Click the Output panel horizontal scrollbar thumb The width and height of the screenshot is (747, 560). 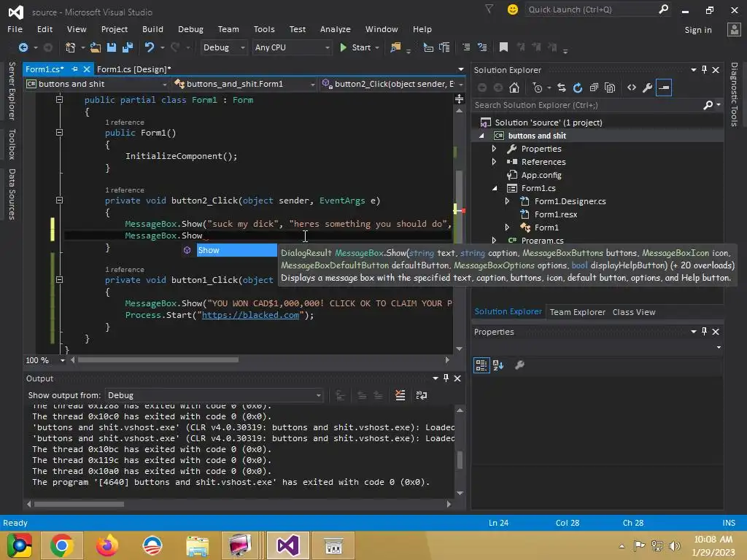click(79, 504)
